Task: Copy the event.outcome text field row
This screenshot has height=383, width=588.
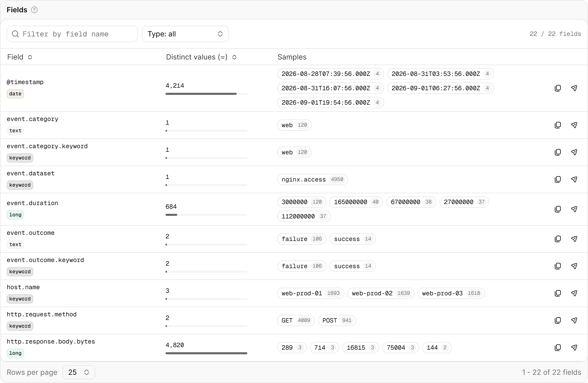Action: 558,239
